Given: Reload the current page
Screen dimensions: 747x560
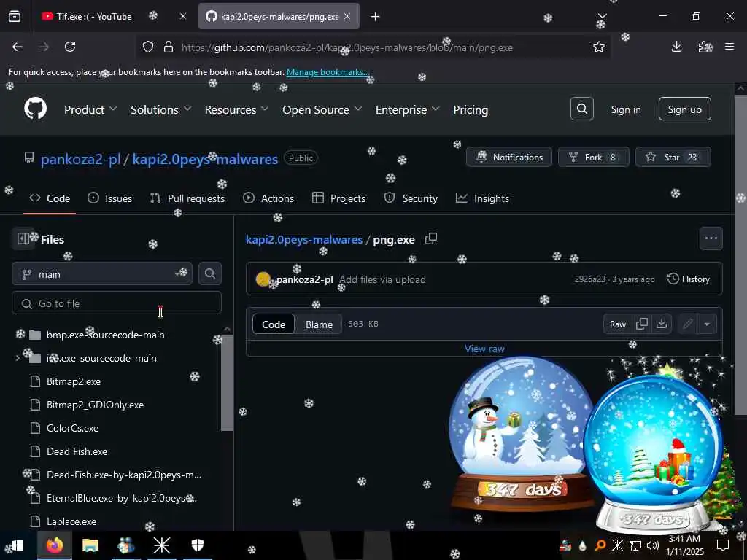Looking at the screenshot, I should [70, 47].
